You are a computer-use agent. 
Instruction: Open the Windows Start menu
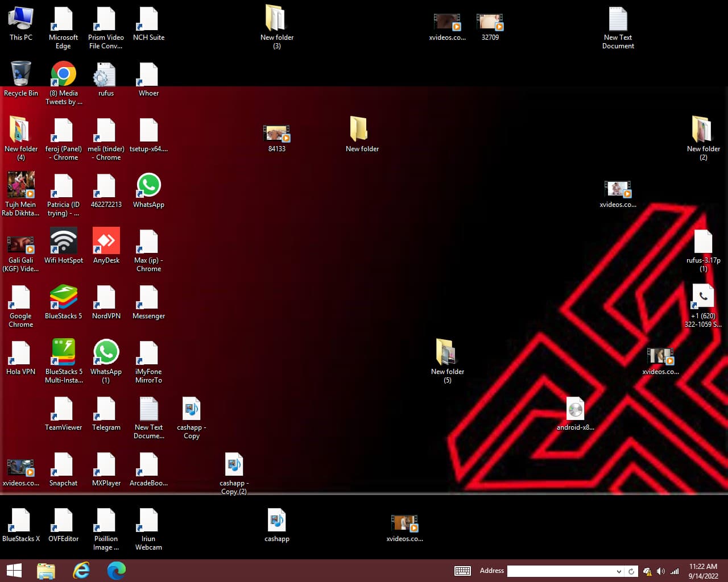14,571
